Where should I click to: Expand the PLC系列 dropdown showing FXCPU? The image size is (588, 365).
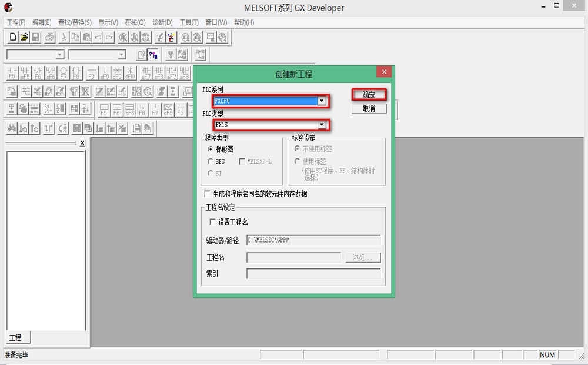pyautogui.click(x=322, y=101)
